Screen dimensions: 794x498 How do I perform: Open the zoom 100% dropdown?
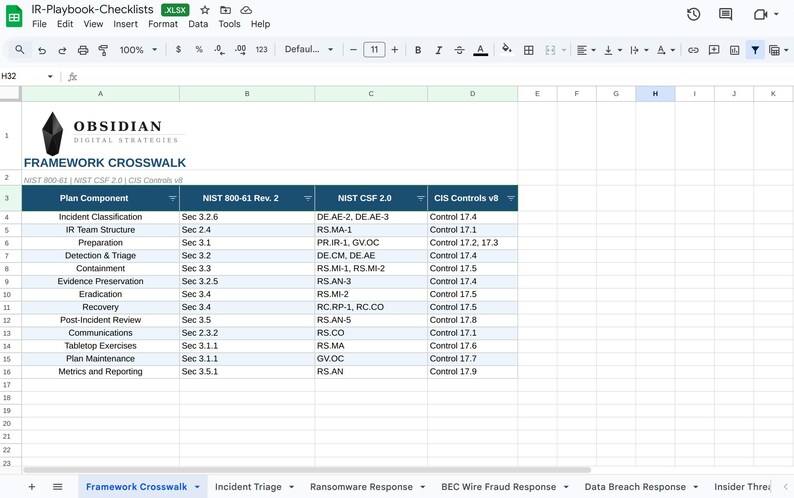pyautogui.click(x=138, y=50)
